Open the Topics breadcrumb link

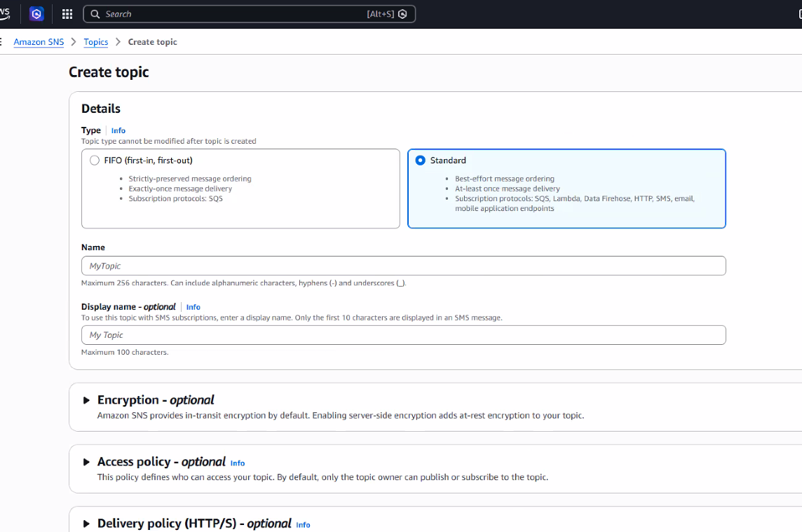click(x=96, y=42)
